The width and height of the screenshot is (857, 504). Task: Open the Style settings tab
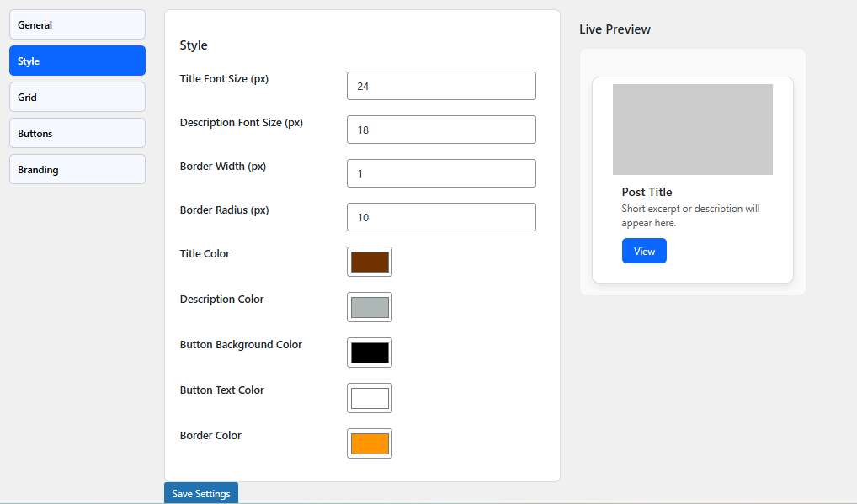77,61
